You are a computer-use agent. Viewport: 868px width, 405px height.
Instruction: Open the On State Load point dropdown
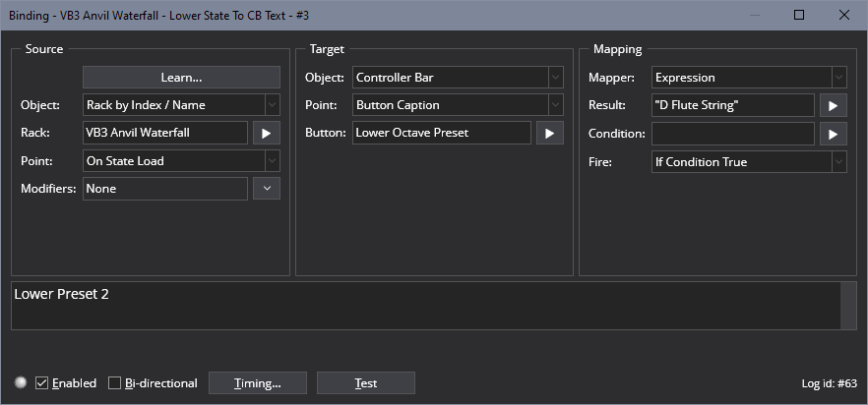(x=181, y=161)
